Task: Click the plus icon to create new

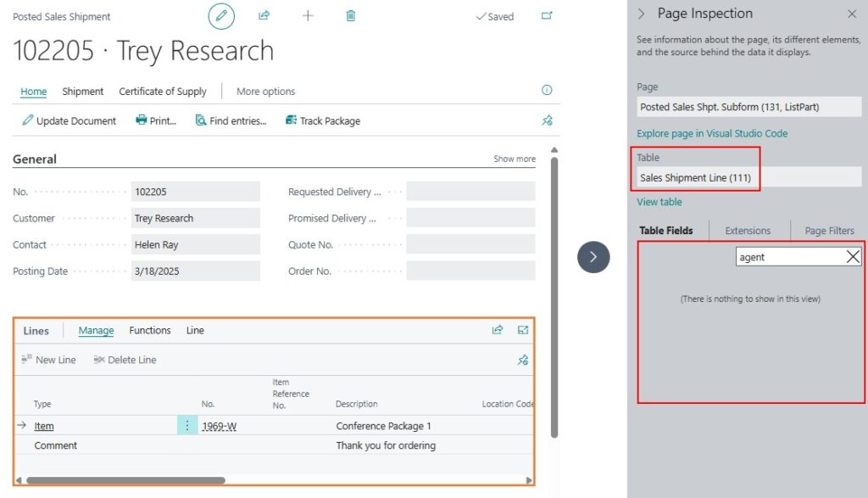Action: (308, 16)
